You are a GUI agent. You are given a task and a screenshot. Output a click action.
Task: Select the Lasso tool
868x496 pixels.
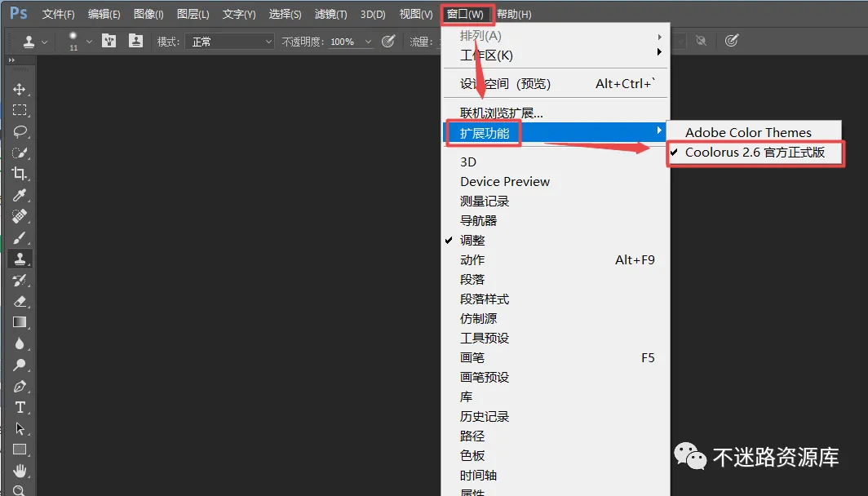coord(20,132)
